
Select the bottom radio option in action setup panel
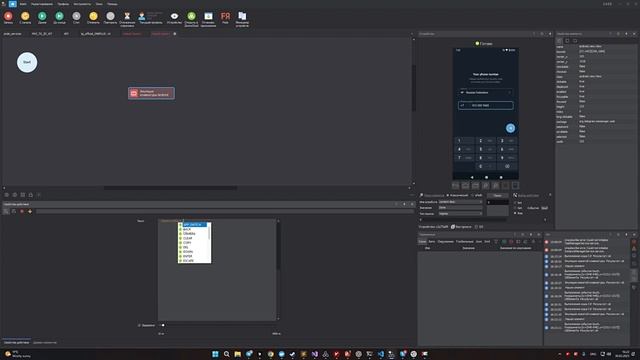[515, 213]
